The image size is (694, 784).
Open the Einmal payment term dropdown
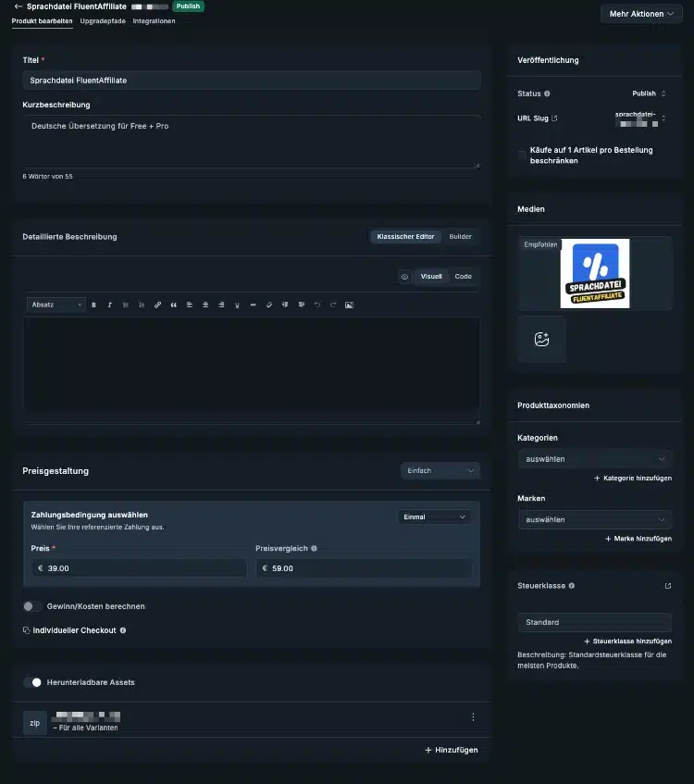pos(434,517)
